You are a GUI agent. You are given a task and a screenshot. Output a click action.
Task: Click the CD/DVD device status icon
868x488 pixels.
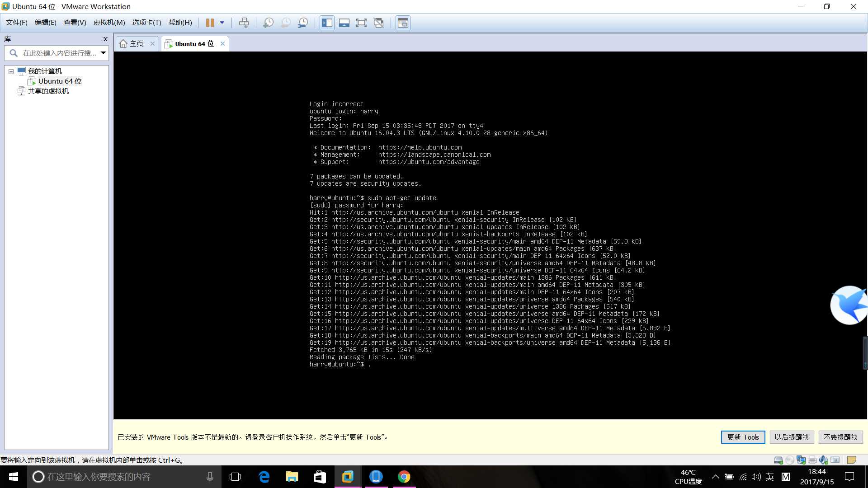coord(789,460)
